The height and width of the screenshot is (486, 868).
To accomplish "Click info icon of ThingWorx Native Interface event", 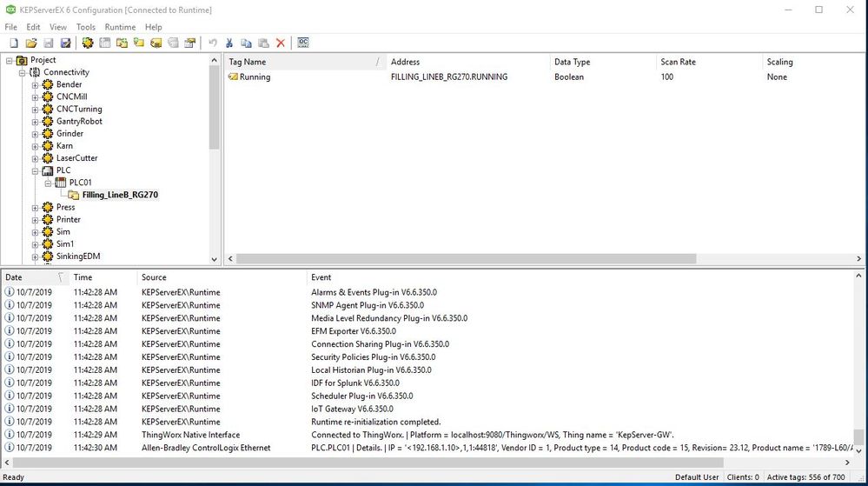I will [x=10, y=435].
